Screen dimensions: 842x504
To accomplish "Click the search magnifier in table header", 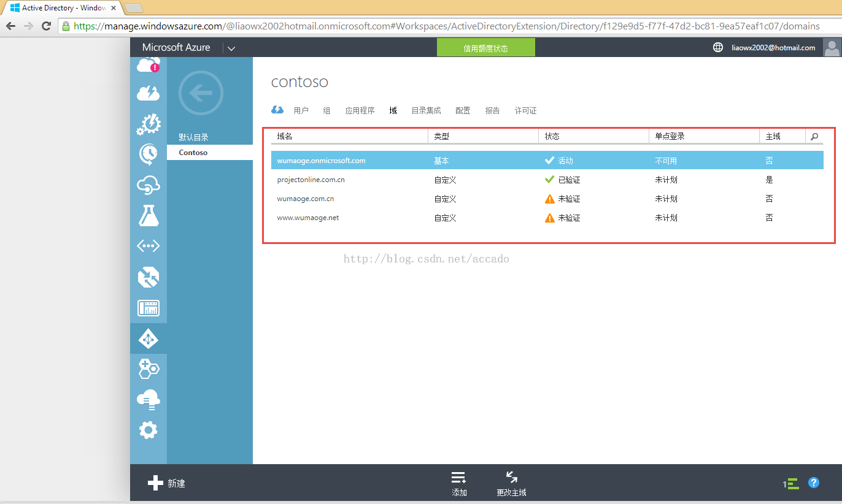I will [x=814, y=136].
